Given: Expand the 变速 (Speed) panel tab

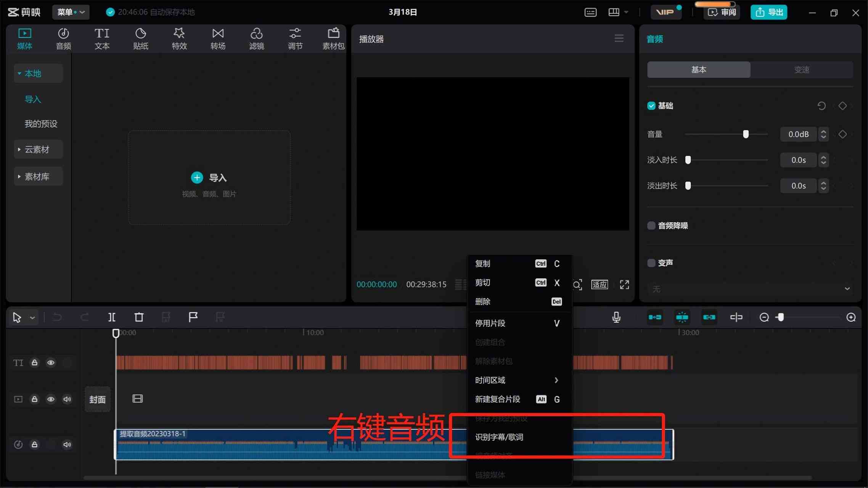Looking at the screenshot, I should pos(801,70).
